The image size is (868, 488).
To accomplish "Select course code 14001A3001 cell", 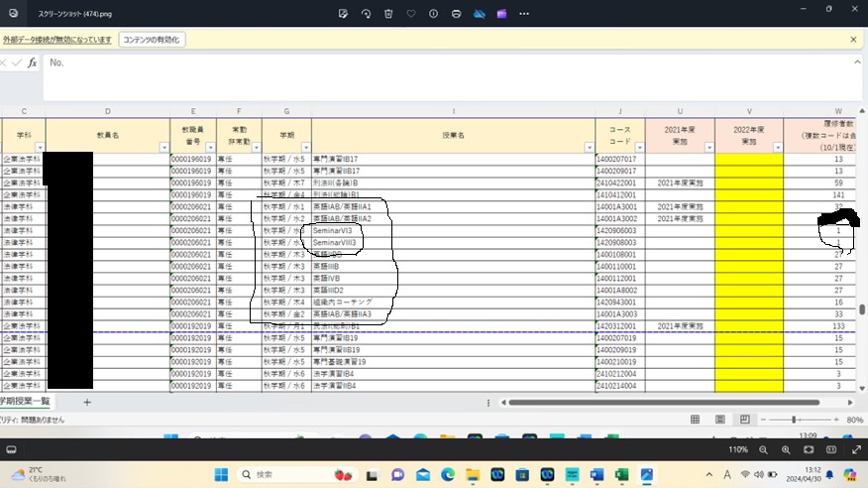I will coord(620,206).
